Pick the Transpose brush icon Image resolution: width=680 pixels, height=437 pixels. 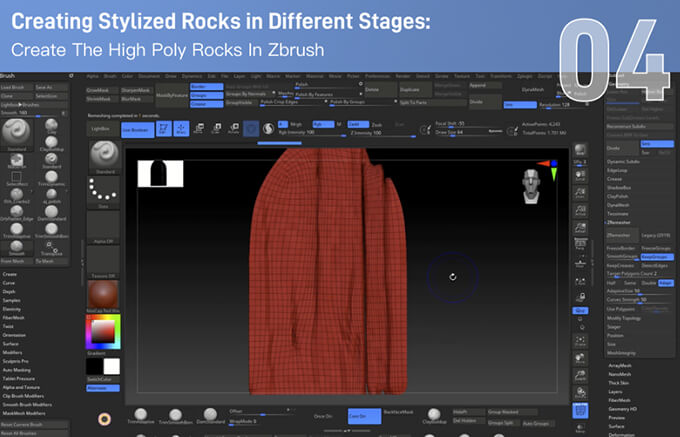(52, 248)
